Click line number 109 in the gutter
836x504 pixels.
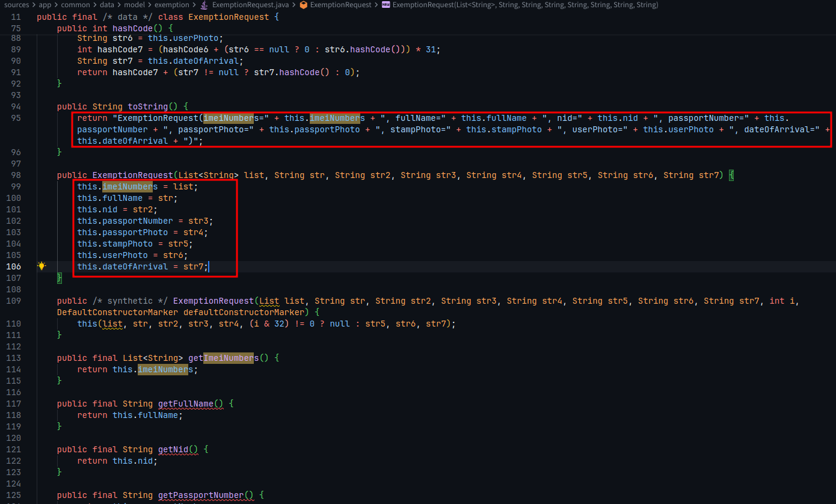13,301
